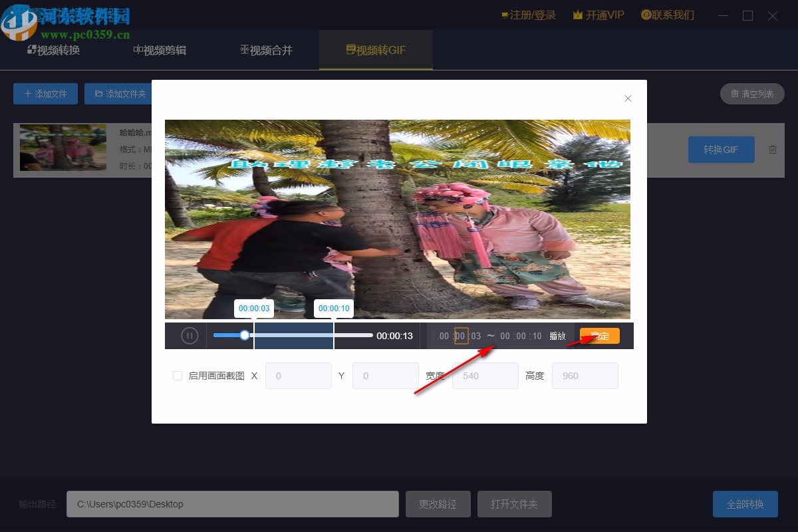The height and width of the screenshot is (532, 798).
Task: Click the playback slider handle
Action: pos(245,336)
